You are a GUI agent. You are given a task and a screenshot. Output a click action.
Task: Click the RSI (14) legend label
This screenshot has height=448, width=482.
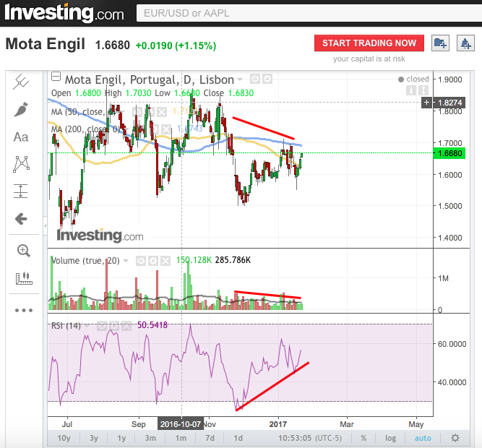(x=66, y=325)
